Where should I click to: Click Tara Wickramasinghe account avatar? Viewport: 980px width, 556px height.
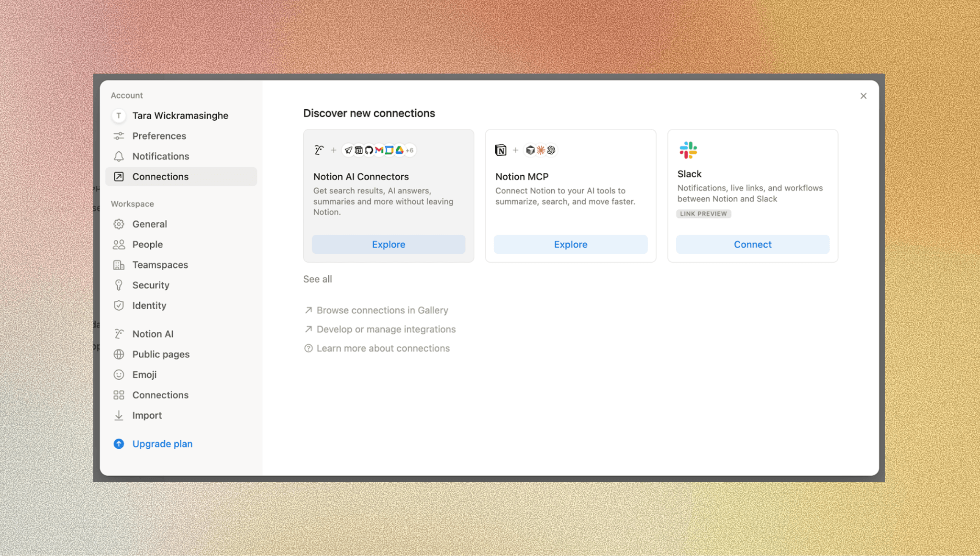coord(119,115)
